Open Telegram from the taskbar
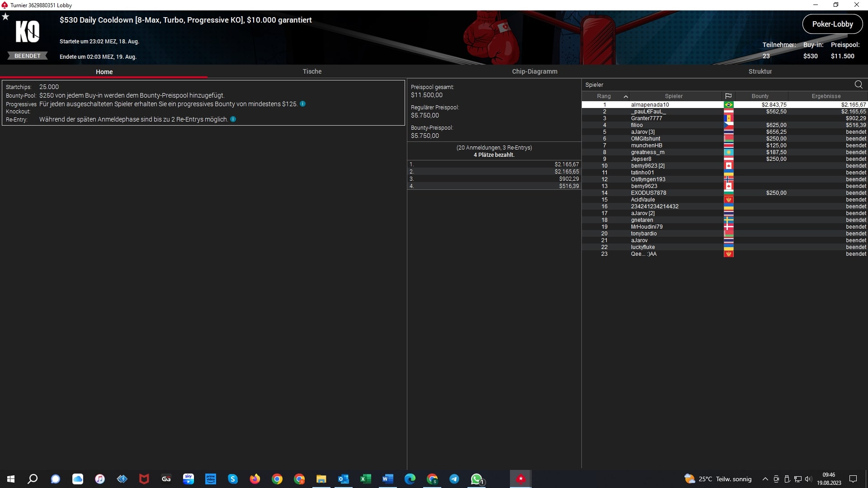The image size is (868, 488). (x=454, y=479)
